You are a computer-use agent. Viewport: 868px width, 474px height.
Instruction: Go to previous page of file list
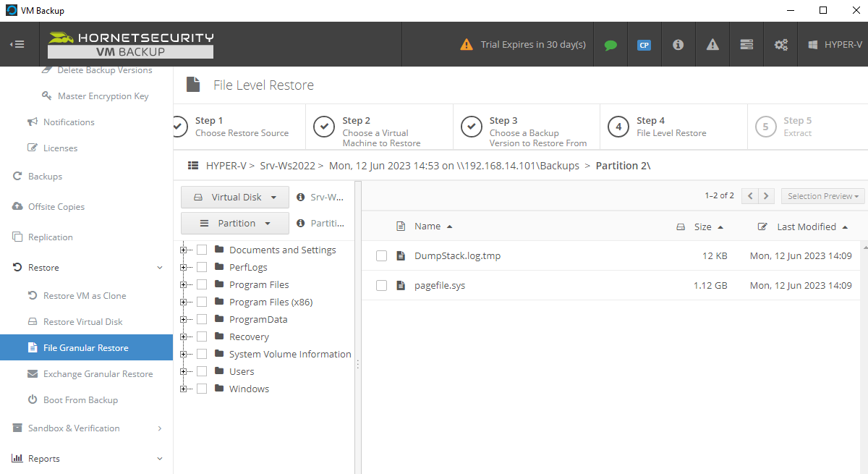point(751,196)
